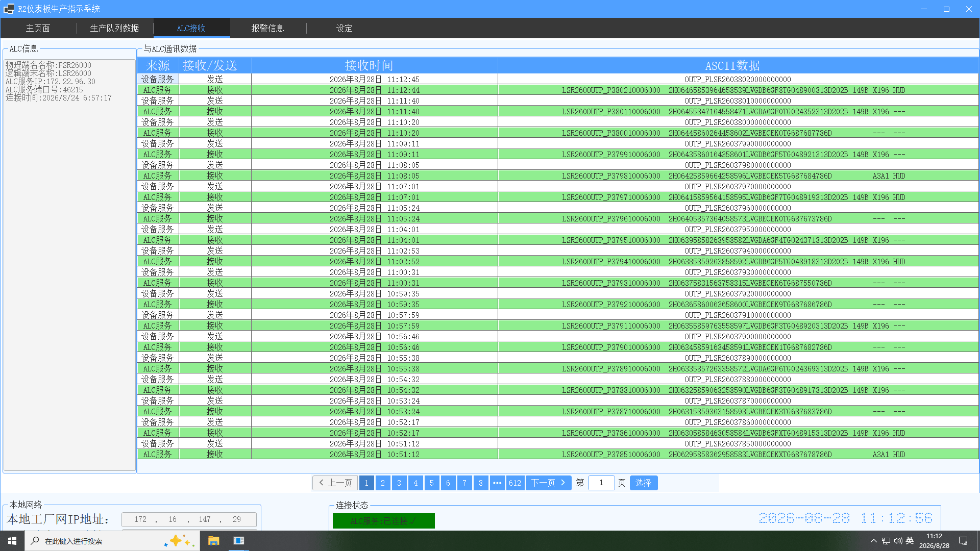Viewport: 980px width, 551px height.
Task: Switch to 生产队列数据 tab
Action: click(115, 28)
